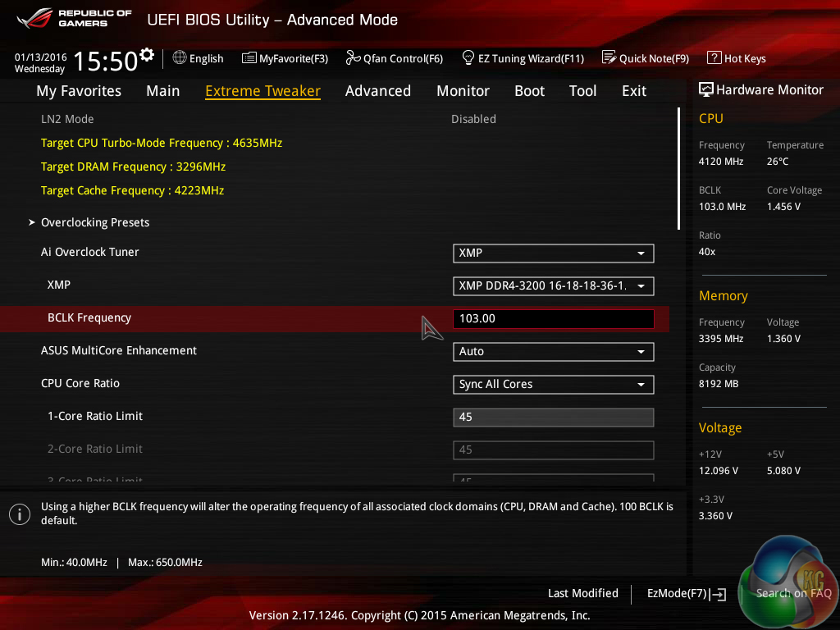
Task: Open the Monitor tab
Action: 463,91
